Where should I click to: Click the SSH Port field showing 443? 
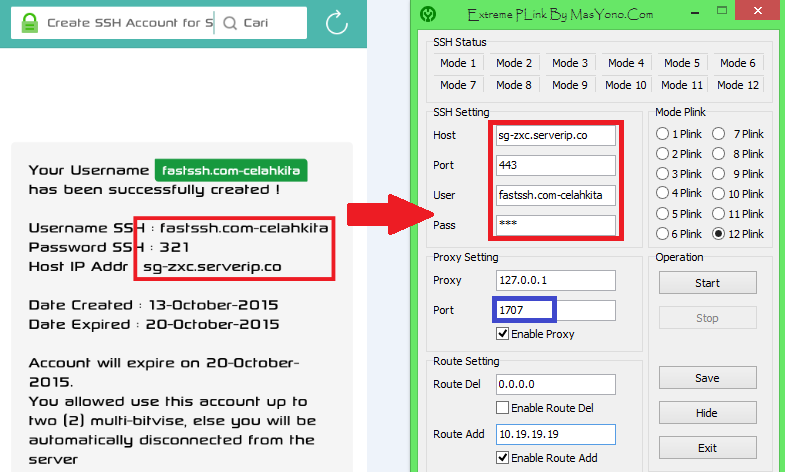tap(556, 165)
